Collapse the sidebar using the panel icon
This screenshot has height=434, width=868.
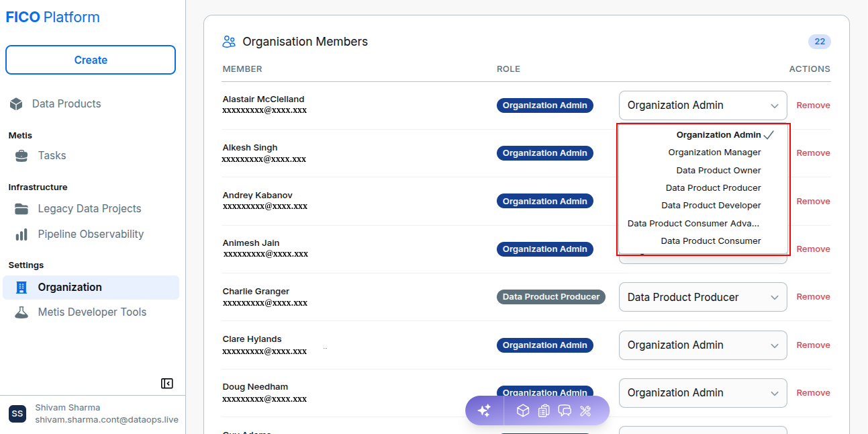tap(167, 384)
